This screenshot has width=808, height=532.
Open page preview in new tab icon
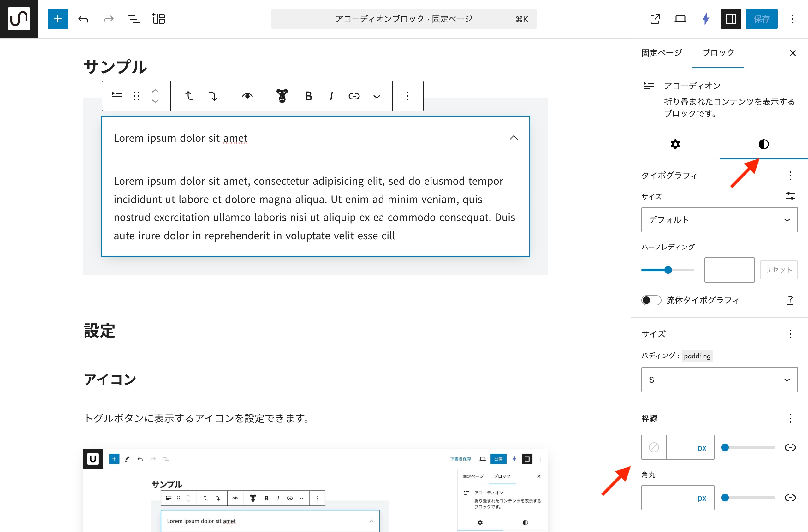(655, 19)
